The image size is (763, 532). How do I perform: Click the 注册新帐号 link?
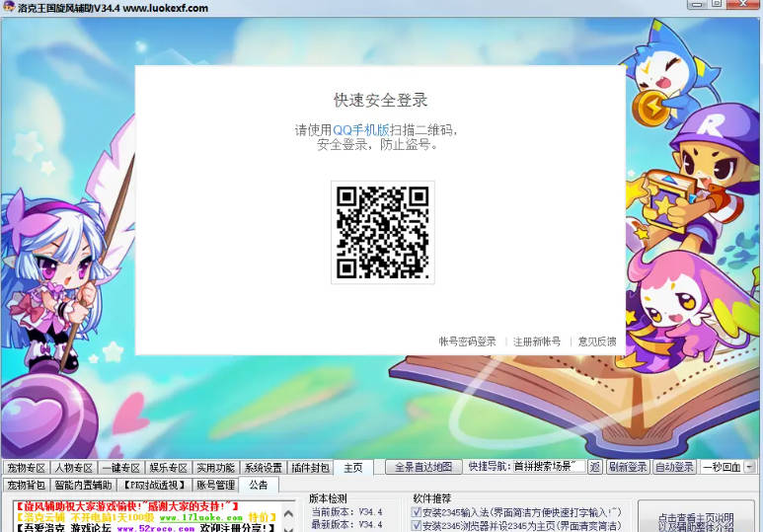point(537,342)
